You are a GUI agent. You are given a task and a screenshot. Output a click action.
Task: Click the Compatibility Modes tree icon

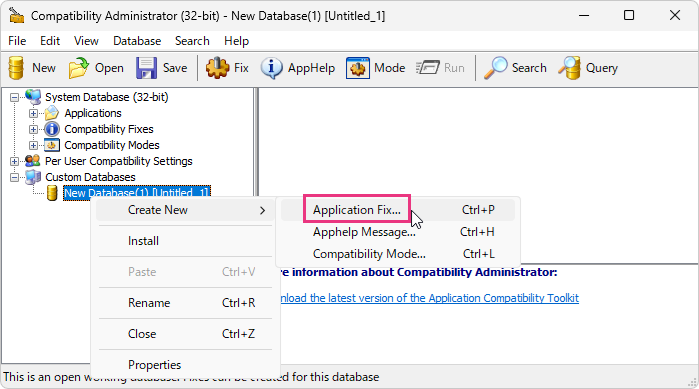point(52,145)
